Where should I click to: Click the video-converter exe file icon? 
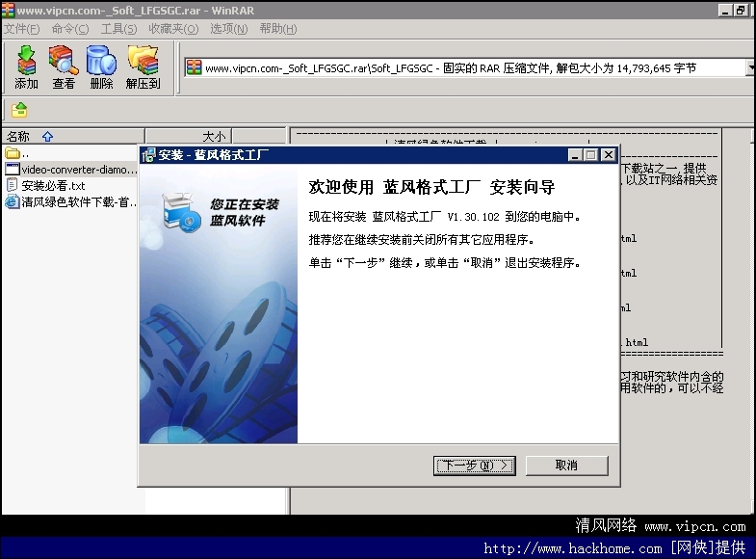pos(13,170)
